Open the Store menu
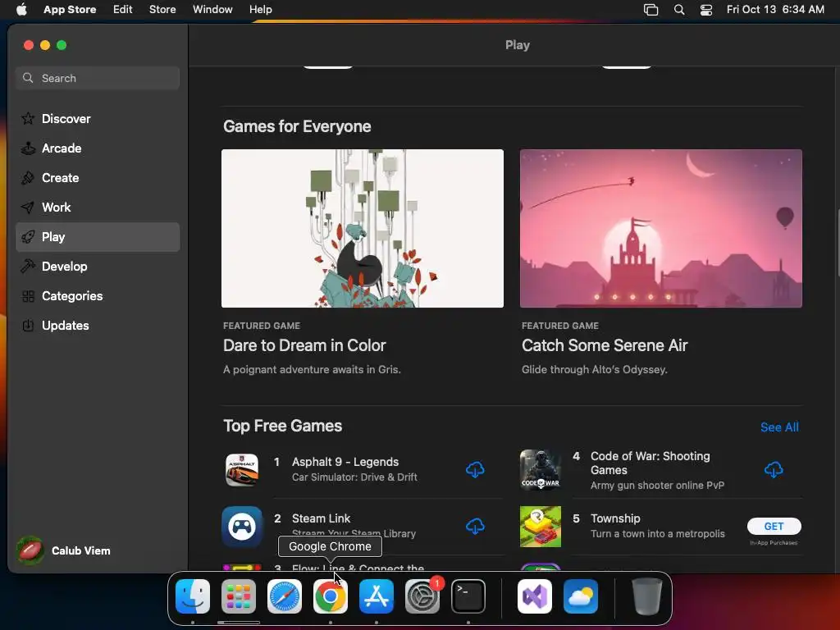This screenshot has width=840, height=630. click(162, 9)
